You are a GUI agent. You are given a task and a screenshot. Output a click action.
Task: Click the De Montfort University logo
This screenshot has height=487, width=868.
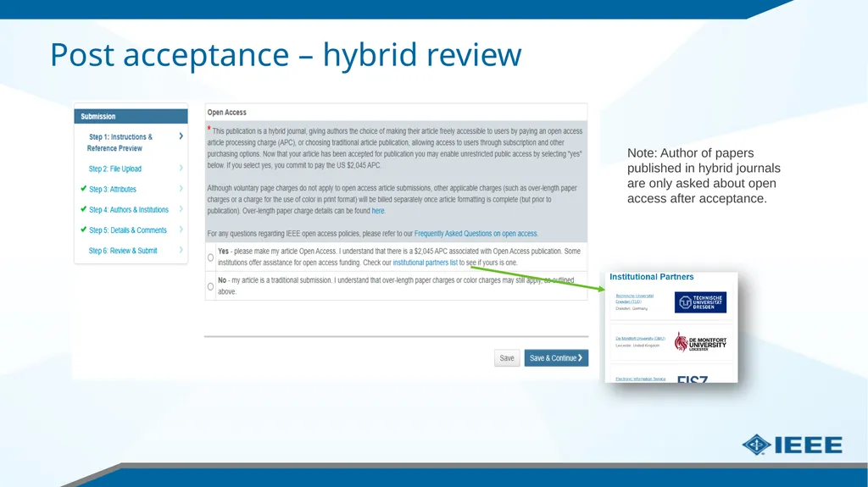(x=700, y=342)
